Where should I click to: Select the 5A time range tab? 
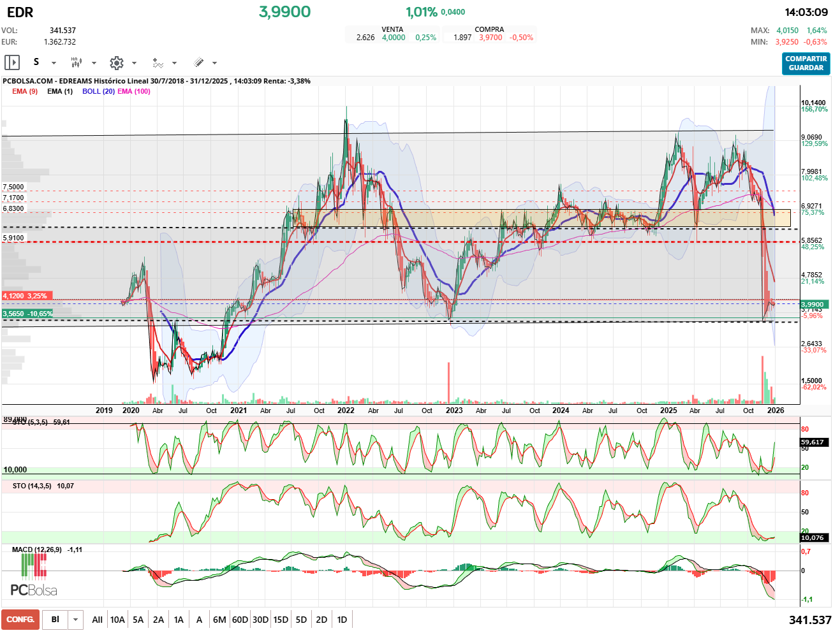coord(138,620)
